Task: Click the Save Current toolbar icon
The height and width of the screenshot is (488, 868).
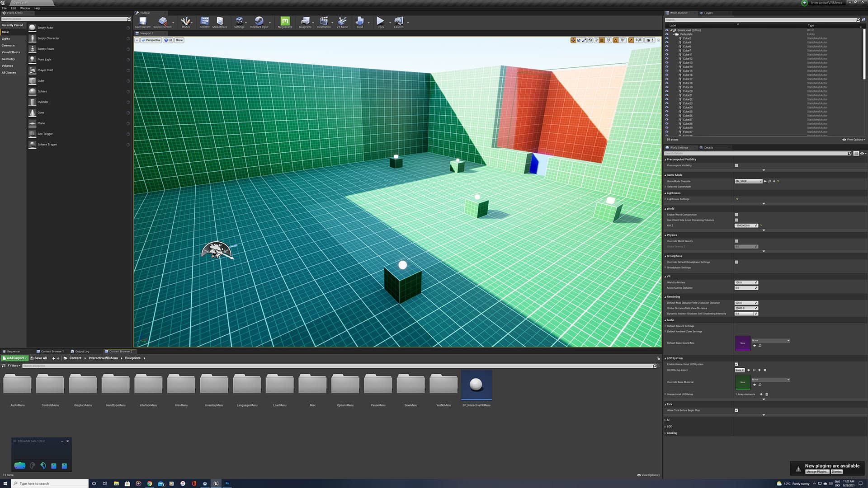Action: point(142,22)
